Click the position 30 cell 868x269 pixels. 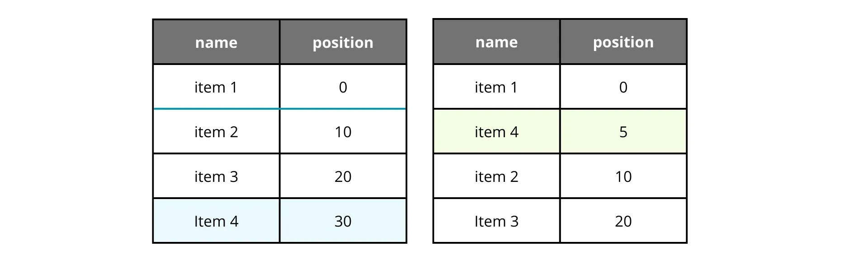(x=343, y=221)
